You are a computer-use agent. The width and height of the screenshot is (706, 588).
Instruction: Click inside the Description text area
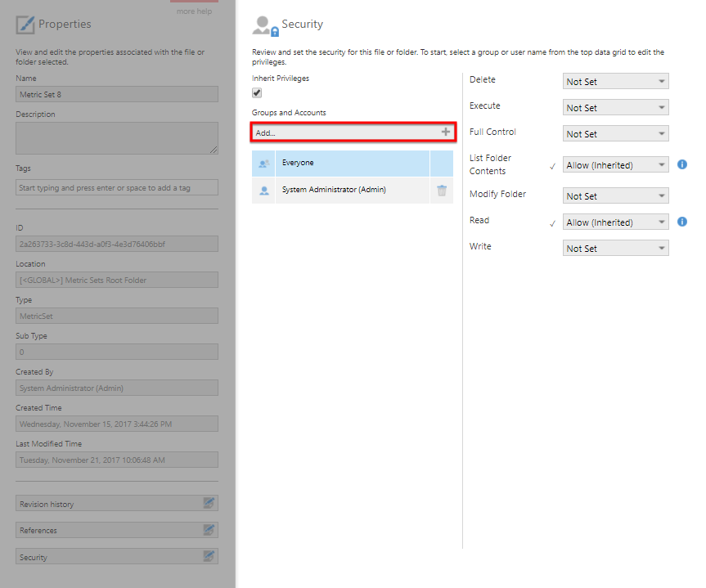point(117,137)
